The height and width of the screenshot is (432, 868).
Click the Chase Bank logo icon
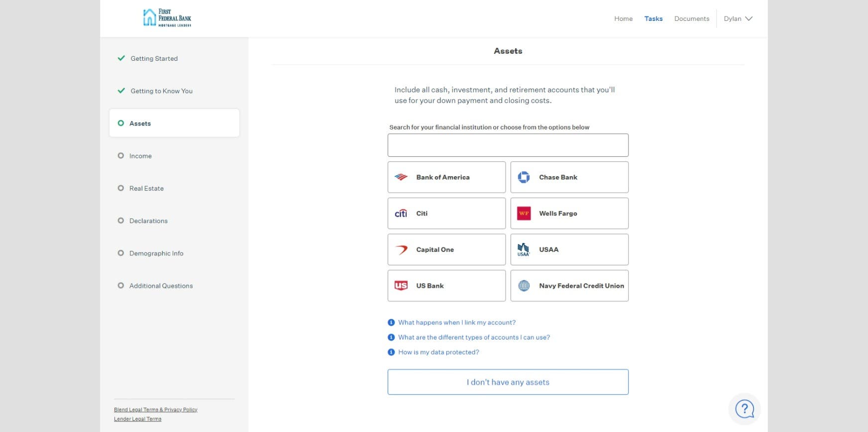point(524,177)
